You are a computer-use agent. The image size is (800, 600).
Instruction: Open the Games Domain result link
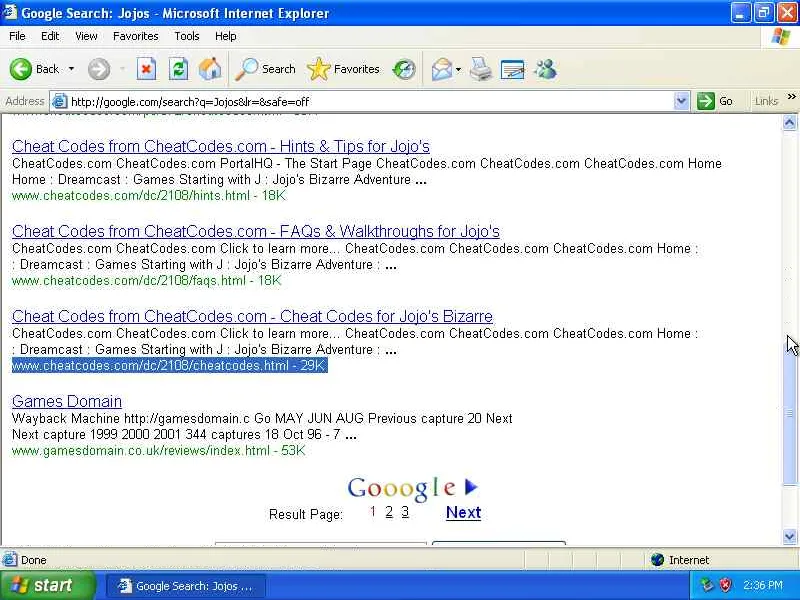(67, 402)
